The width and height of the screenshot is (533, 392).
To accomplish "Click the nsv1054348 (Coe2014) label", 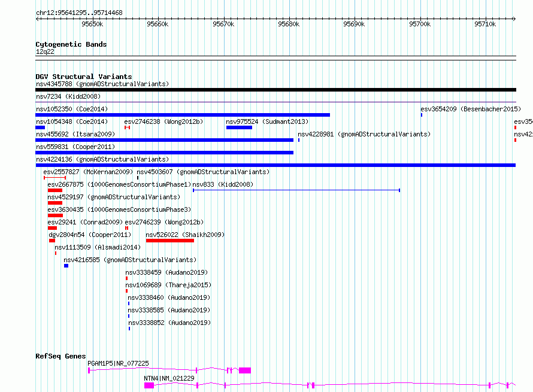I will [72, 121].
